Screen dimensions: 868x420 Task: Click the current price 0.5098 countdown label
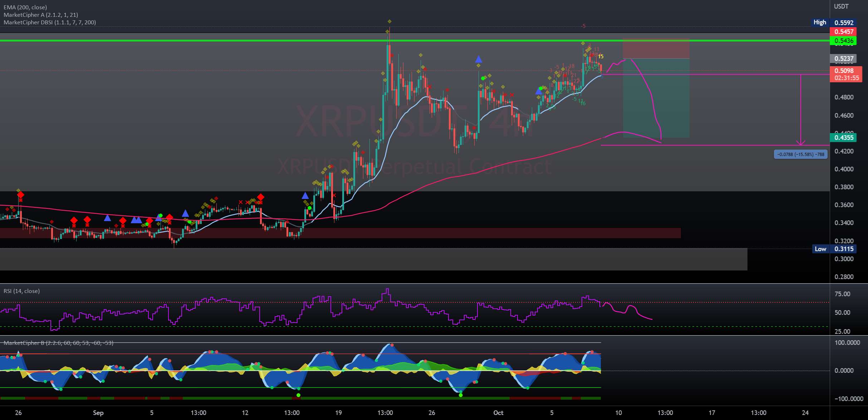846,74
